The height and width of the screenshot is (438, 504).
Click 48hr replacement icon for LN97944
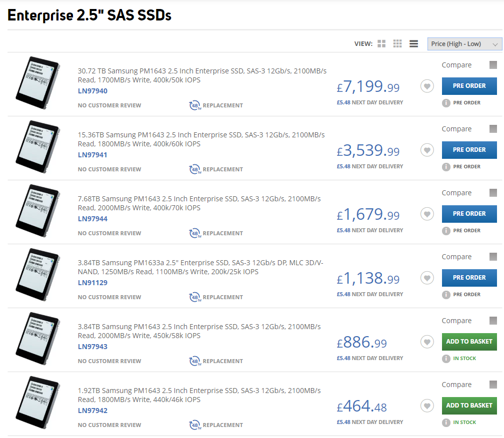(x=195, y=233)
